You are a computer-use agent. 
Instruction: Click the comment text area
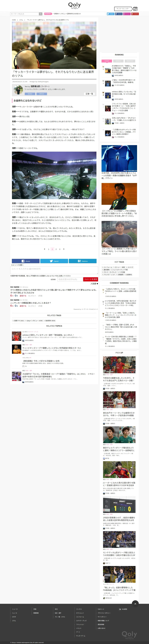tap(54, 270)
